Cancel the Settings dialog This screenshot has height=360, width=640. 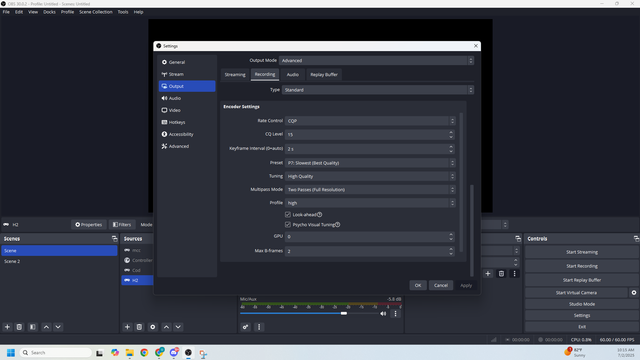click(x=441, y=285)
